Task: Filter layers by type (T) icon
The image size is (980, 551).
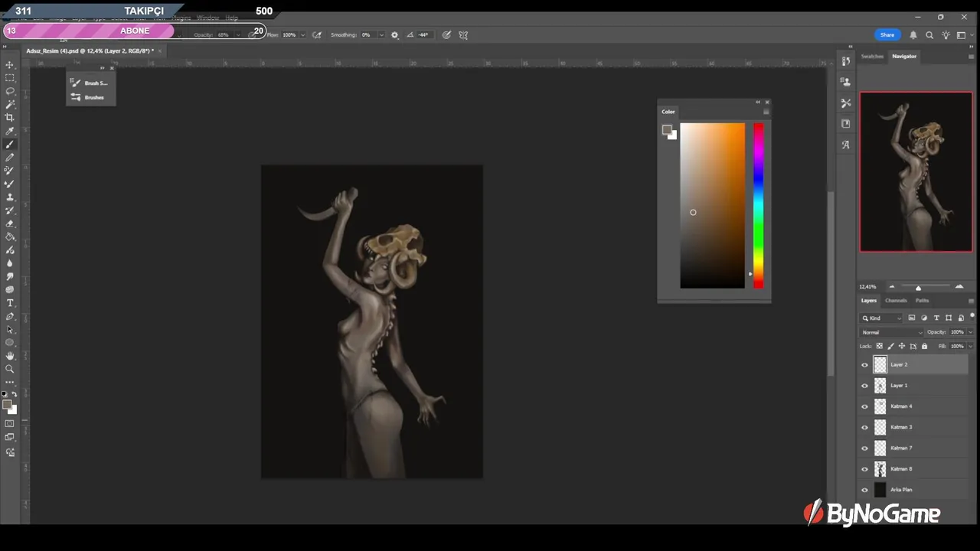Action: [936, 318]
